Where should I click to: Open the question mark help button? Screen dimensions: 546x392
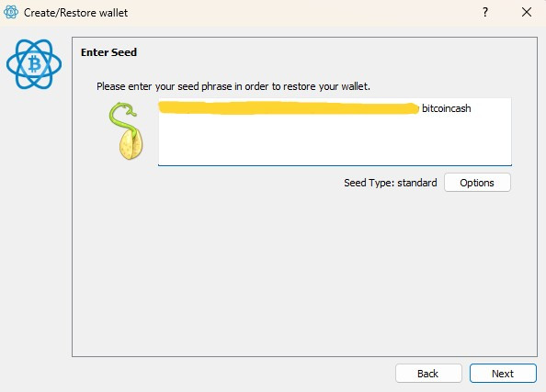point(485,13)
